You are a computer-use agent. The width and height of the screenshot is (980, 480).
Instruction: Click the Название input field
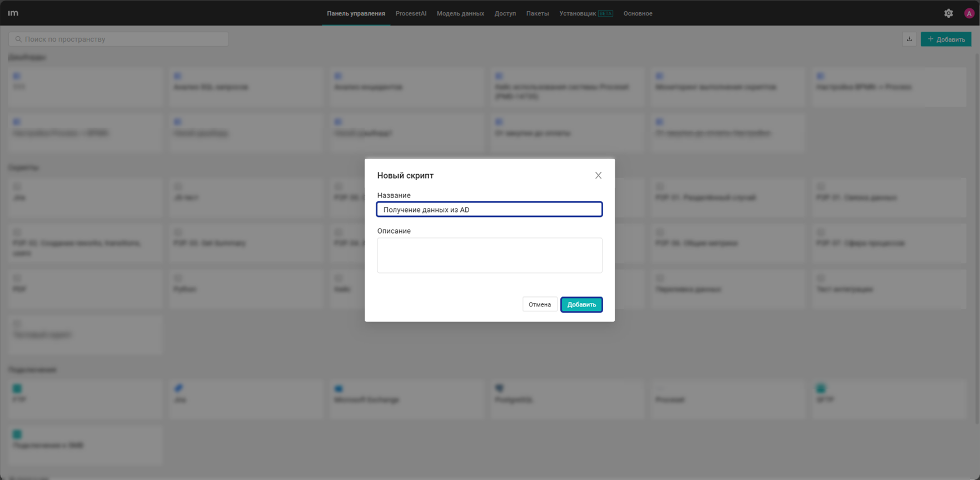(489, 209)
